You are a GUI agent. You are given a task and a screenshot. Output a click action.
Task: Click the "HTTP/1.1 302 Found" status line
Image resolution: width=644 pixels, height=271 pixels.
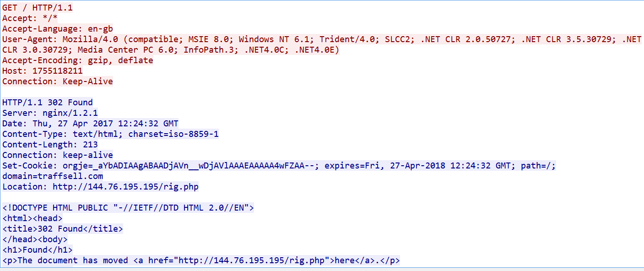(48, 103)
